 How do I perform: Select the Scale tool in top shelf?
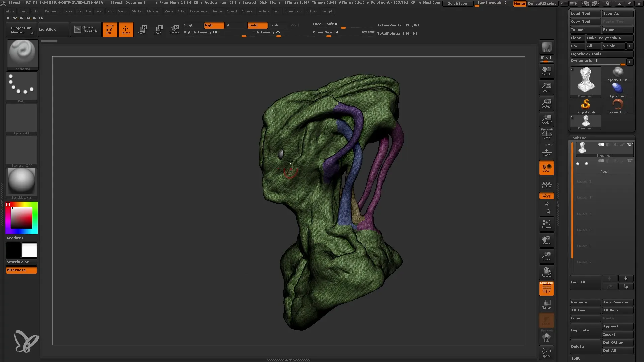(158, 29)
